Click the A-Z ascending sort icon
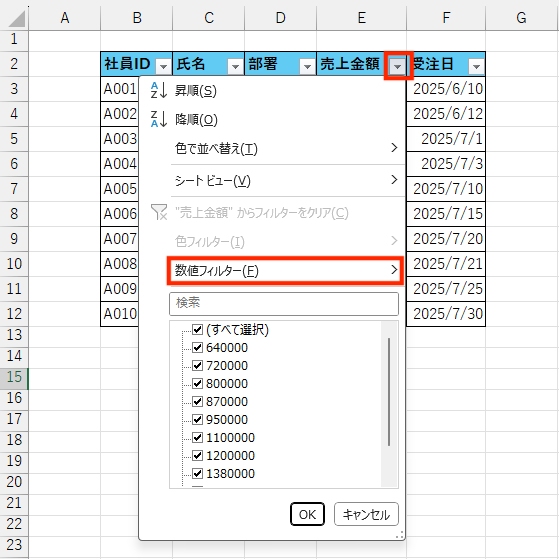Viewport: 559px width, 559px height. click(159, 90)
